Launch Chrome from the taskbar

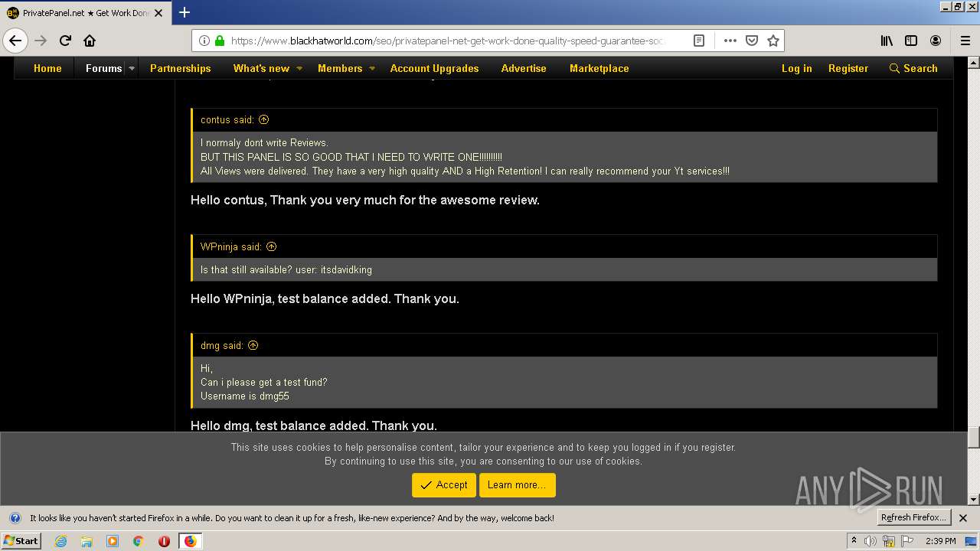(x=139, y=541)
